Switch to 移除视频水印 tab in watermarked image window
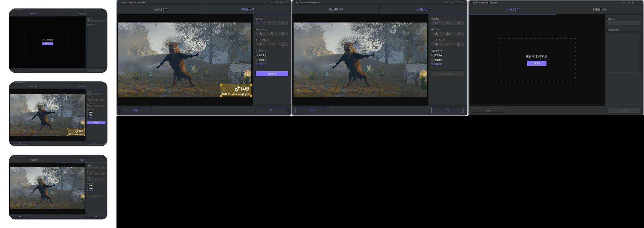 click(x=160, y=9)
